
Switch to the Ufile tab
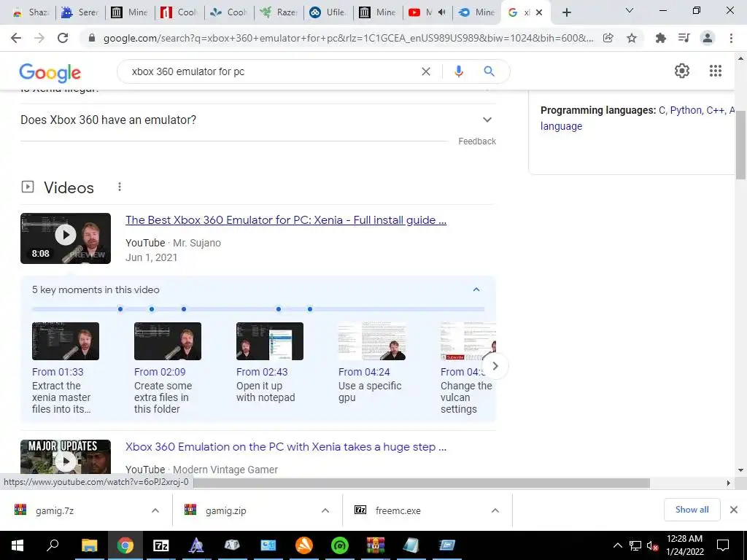[x=328, y=12]
